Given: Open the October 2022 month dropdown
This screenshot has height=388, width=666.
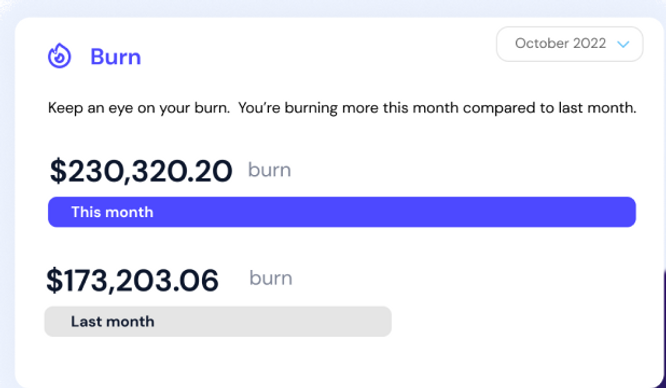Looking at the screenshot, I should pyautogui.click(x=570, y=44).
